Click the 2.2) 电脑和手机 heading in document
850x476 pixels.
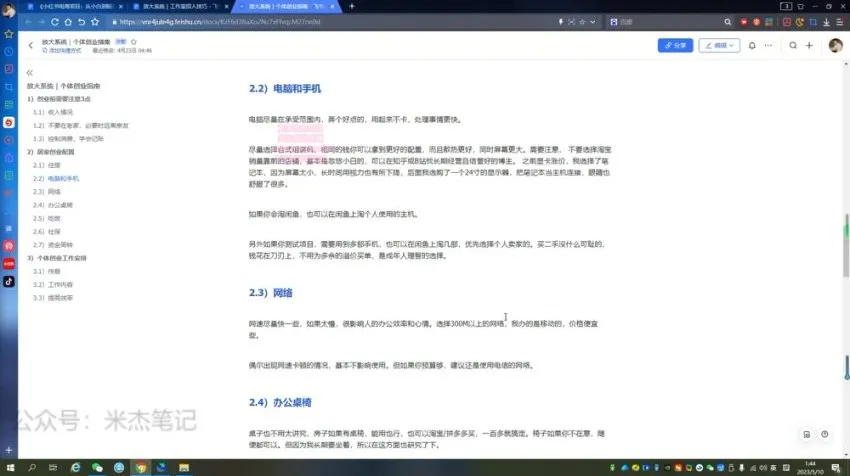click(x=285, y=89)
